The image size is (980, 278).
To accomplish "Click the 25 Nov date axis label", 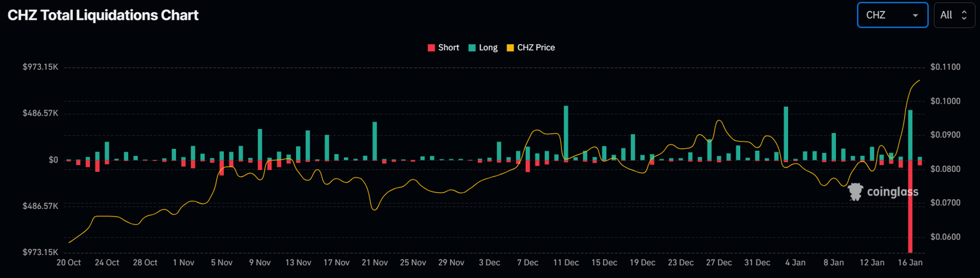I will (413, 263).
